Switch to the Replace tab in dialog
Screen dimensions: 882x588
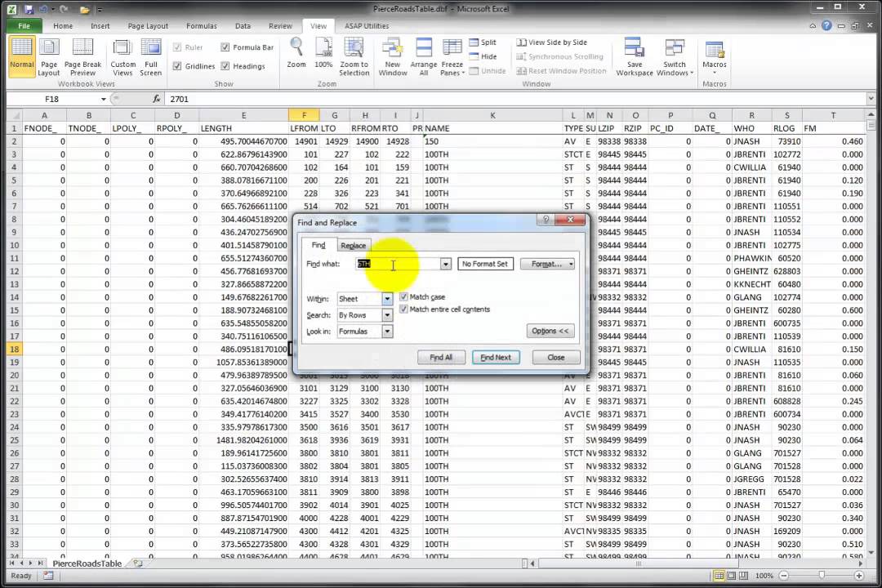(354, 245)
